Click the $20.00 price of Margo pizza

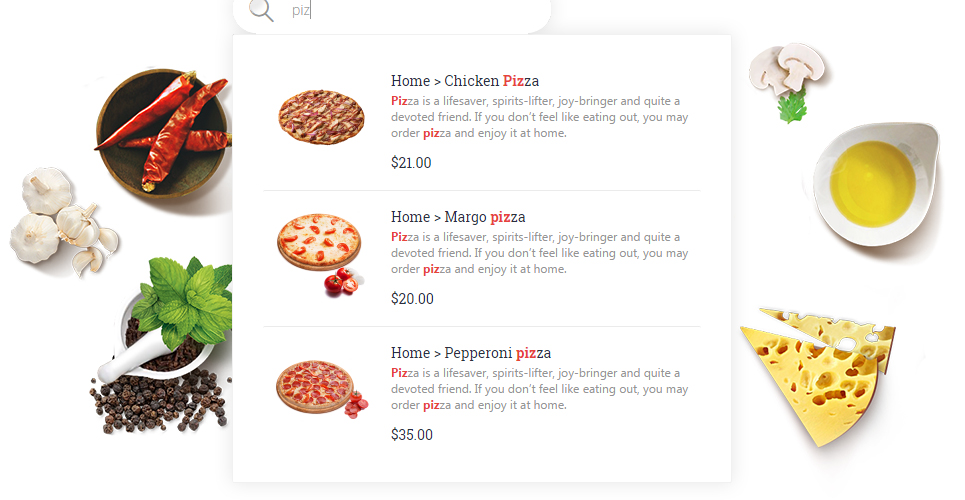[412, 299]
